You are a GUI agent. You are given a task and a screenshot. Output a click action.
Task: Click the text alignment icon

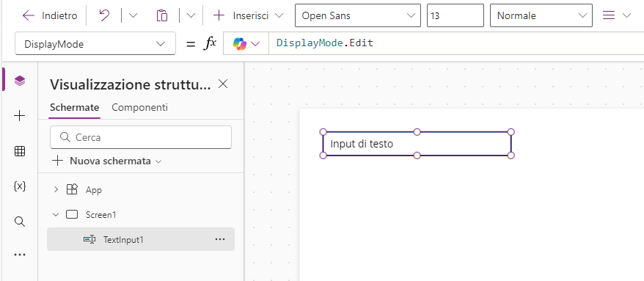pyautogui.click(x=608, y=15)
